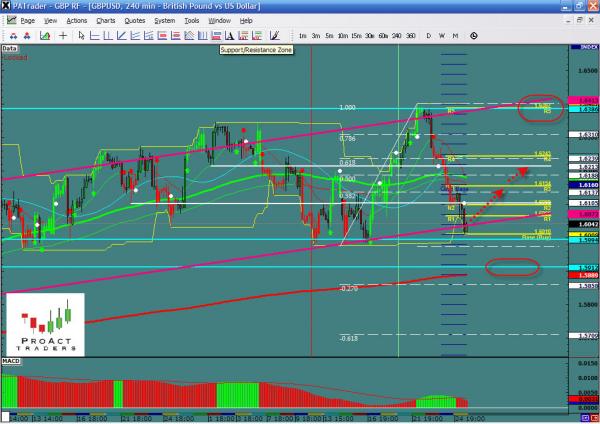Minimize the inner chart window
Viewport: 600px width, 424px height.
(569, 20)
